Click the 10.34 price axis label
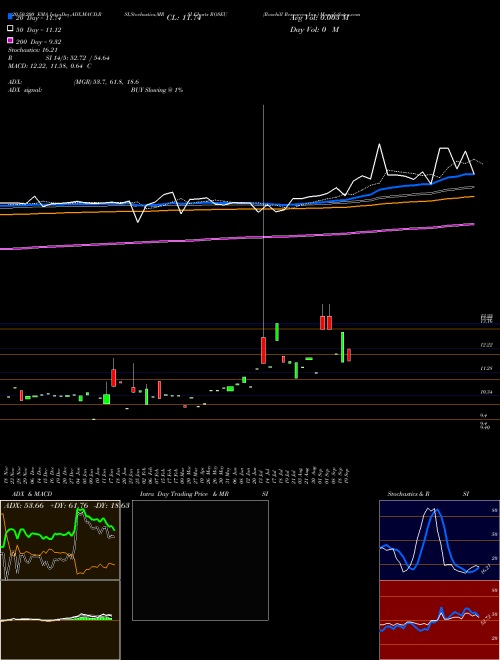This screenshot has width=500, height=660. click(x=487, y=392)
